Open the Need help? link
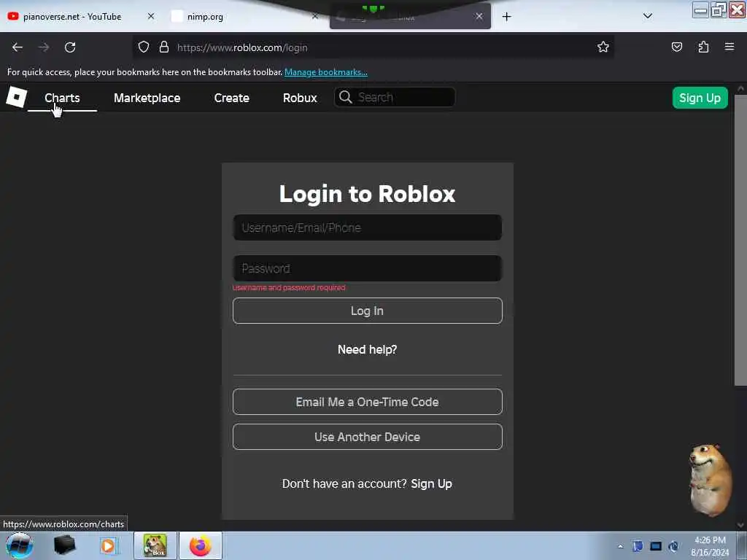Screen dimensions: 747x560 point(368,349)
